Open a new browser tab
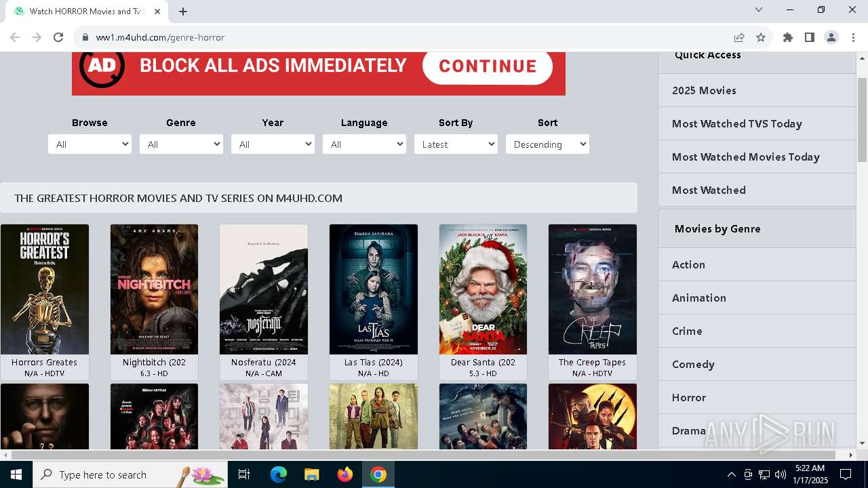 [x=183, y=11]
